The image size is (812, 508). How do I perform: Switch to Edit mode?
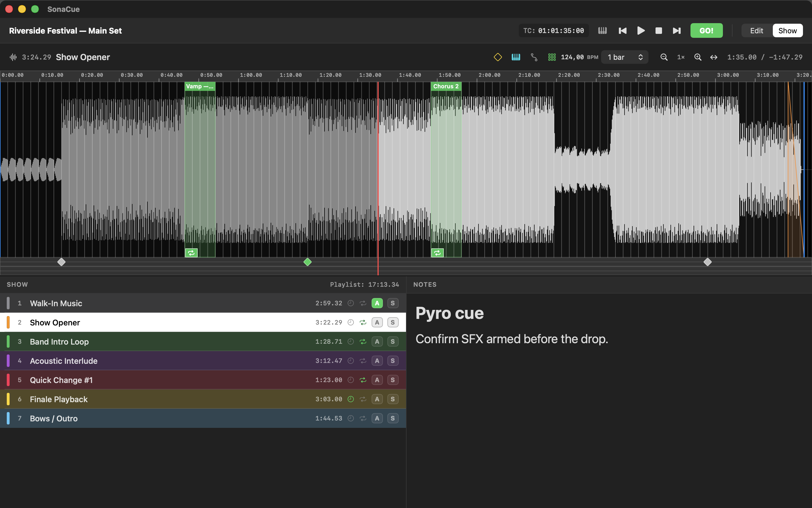point(756,30)
